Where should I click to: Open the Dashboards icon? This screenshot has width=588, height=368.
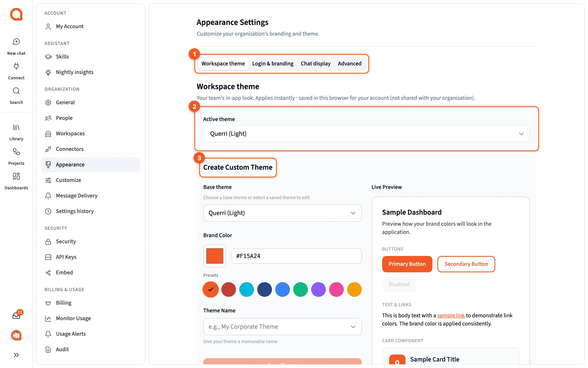point(16,176)
